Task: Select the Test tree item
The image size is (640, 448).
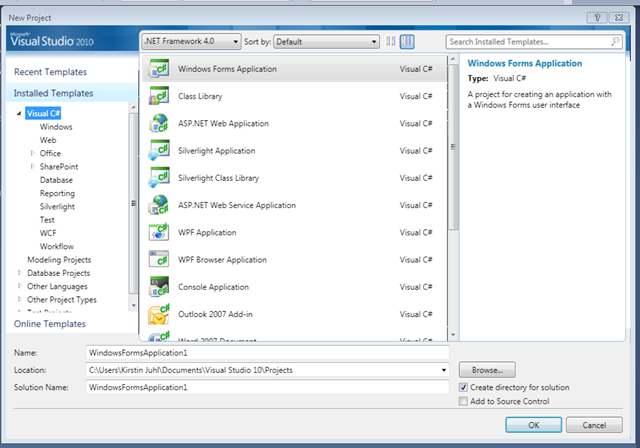Action: (x=47, y=220)
